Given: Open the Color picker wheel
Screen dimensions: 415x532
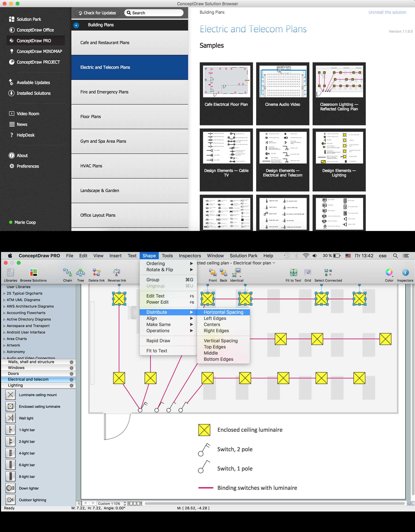Looking at the screenshot, I should [x=389, y=272].
